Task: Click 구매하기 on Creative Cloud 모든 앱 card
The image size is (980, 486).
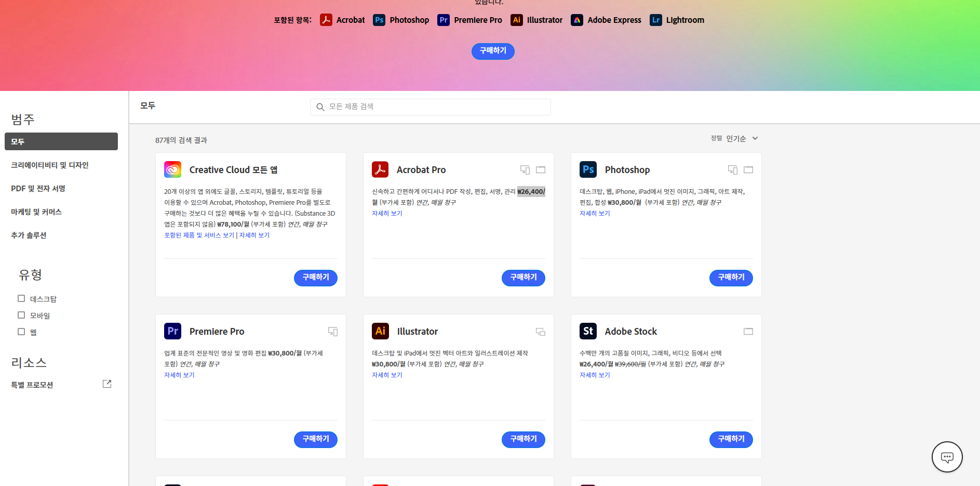Action: click(316, 278)
